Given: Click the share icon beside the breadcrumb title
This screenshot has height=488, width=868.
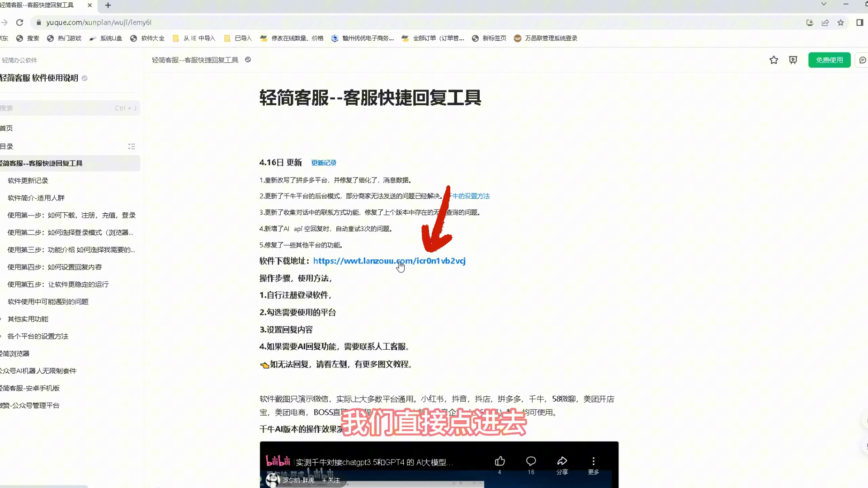Looking at the screenshot, I should coord(248,59).
